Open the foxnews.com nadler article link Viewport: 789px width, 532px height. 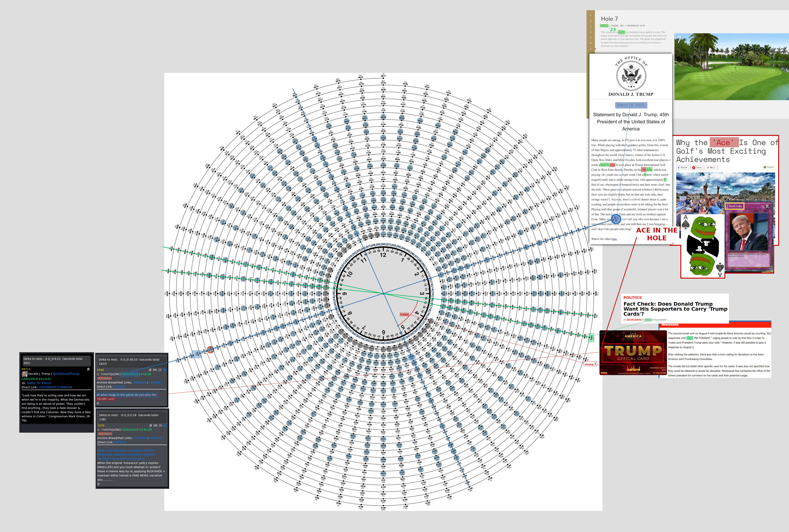(x=126, y=454)
